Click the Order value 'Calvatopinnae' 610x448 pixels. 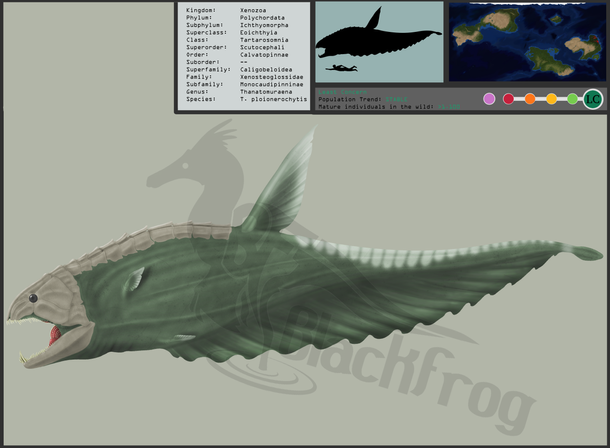tap(264, 54)
